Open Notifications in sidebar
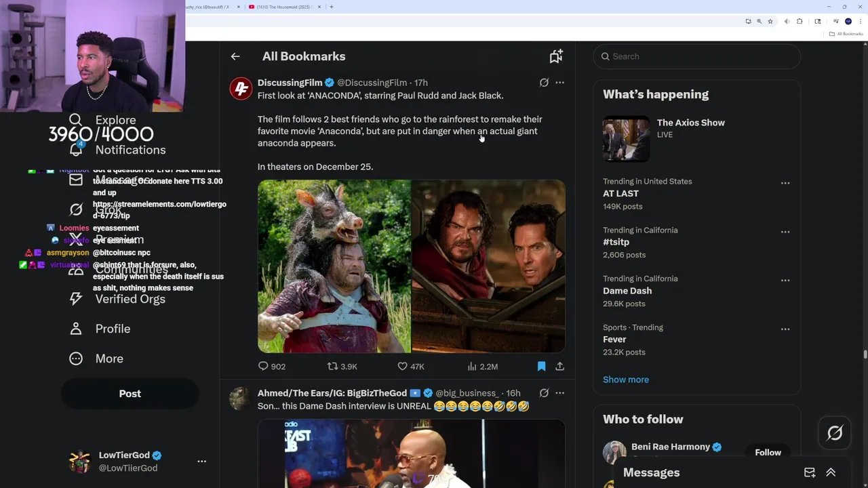This screenshot has height=488, width=868. click(x=117, y=150)
